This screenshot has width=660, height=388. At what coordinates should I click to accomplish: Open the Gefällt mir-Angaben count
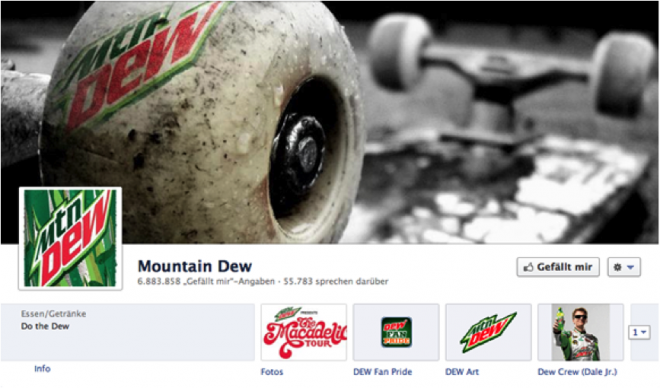(x=206, y=282)
